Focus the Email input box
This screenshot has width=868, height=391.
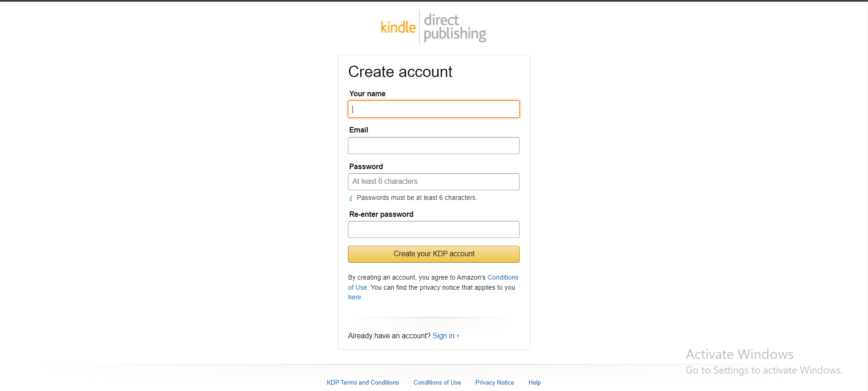[x=433, y=145]
